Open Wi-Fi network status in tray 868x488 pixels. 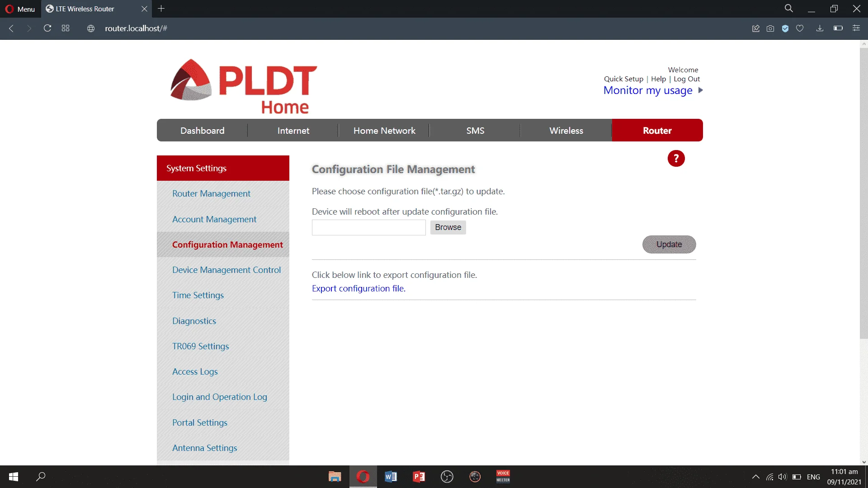(769, 477)
